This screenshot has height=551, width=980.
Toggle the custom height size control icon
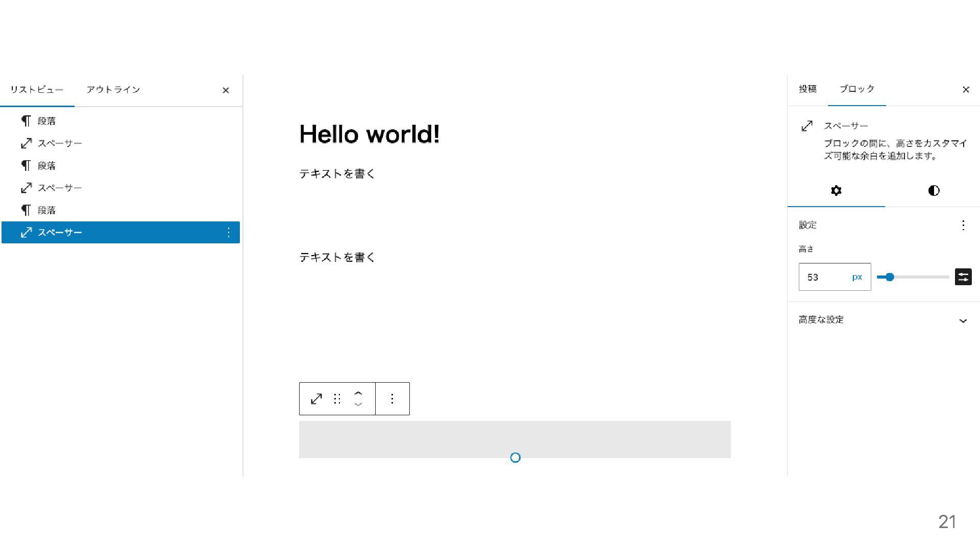point(963,277)
